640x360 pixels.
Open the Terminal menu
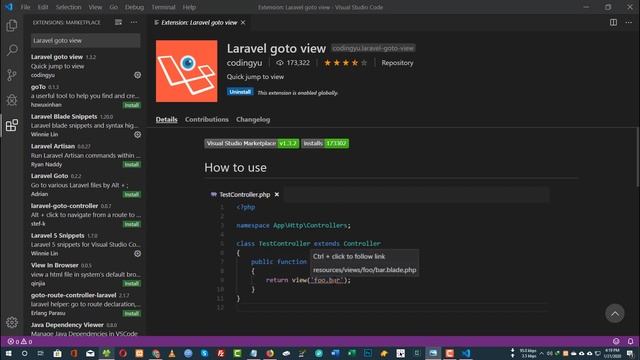coord(163,7)
